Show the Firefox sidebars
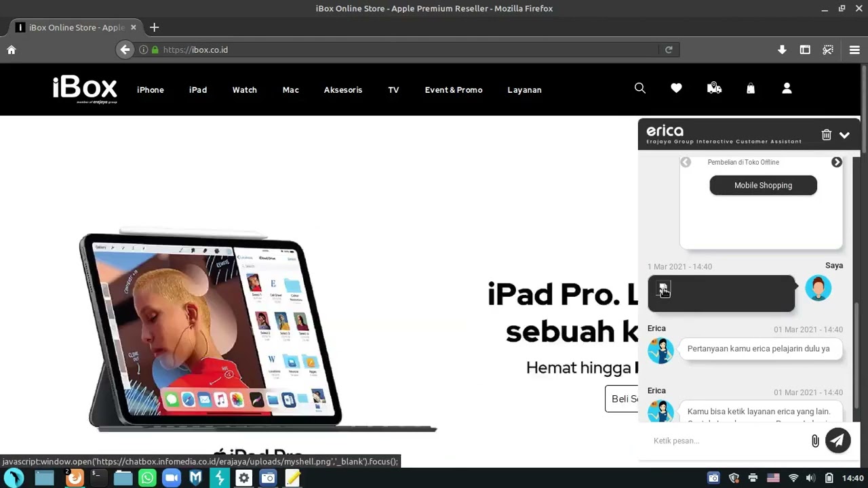This screenshot has height=488, width=868. 805,49
